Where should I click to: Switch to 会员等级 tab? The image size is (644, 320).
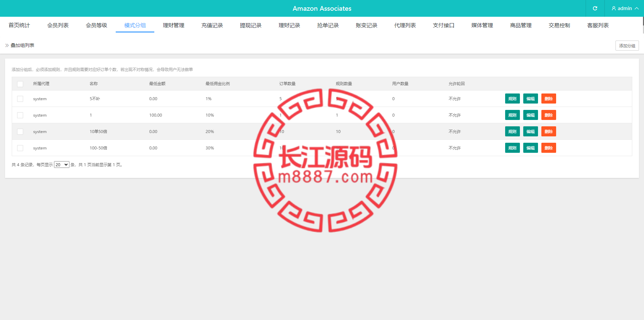pos(96,25)
